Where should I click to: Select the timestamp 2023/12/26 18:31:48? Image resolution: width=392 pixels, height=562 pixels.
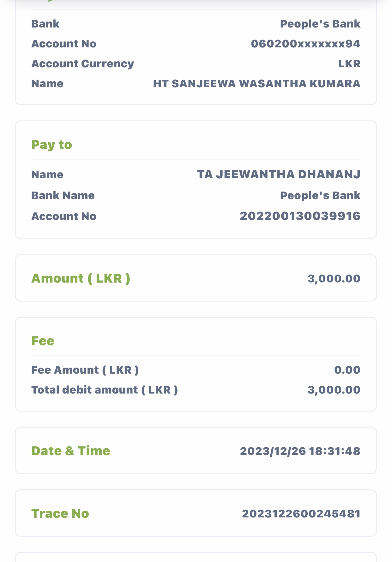tap(300, 451)
